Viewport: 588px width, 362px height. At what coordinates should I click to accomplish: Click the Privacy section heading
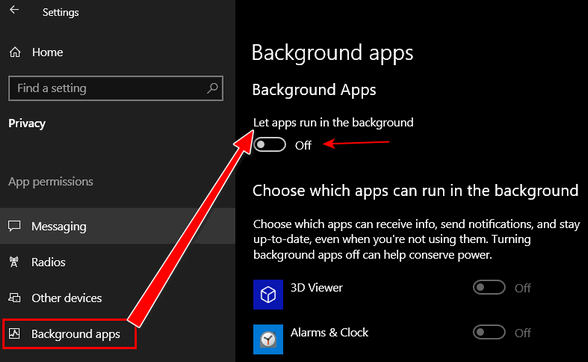pyautogui.click(x=27, y=123)
